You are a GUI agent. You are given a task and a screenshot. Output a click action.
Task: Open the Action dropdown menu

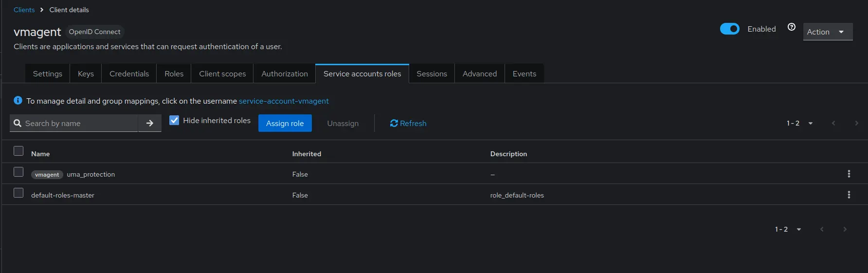tap(827, 32)
